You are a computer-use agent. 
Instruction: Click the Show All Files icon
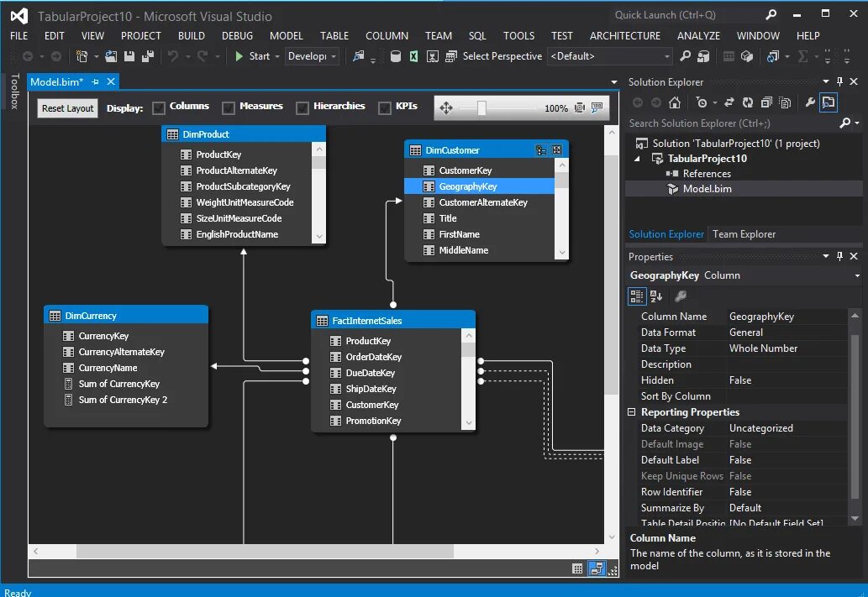click(785, 102)
